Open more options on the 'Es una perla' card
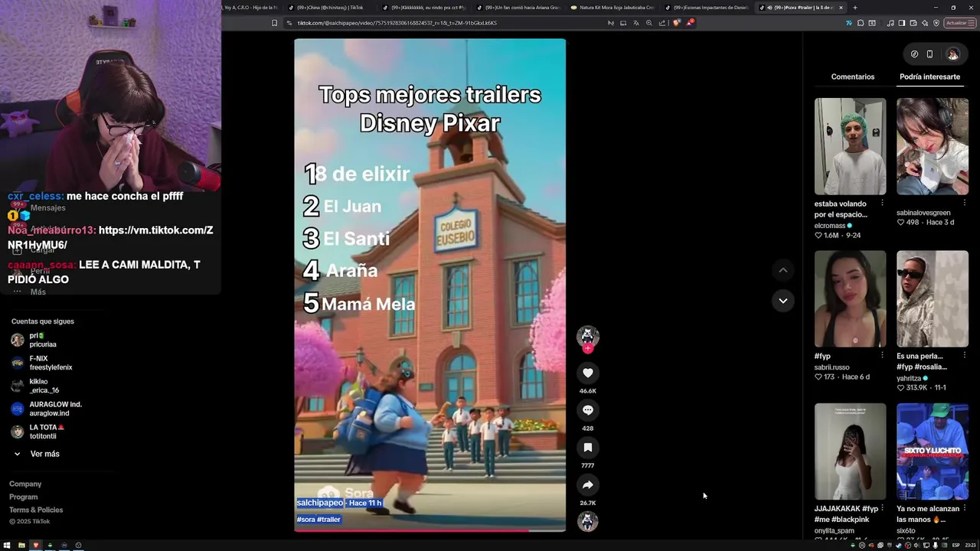The height and width of the screenshot is (551, 980). point(964,356)
